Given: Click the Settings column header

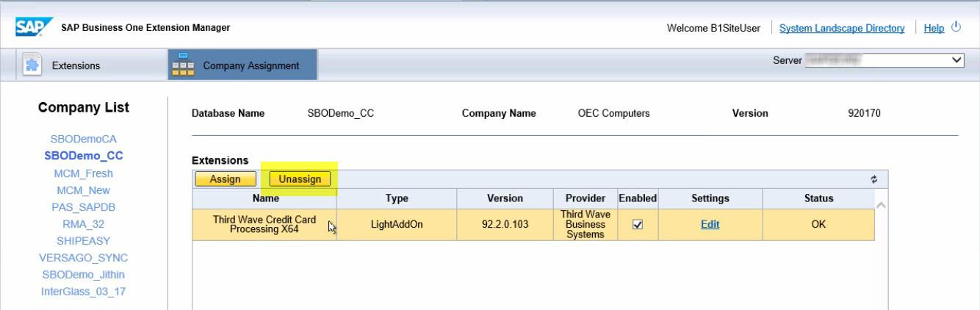Looking at the screenshot, I should click(x=710, y=198).
